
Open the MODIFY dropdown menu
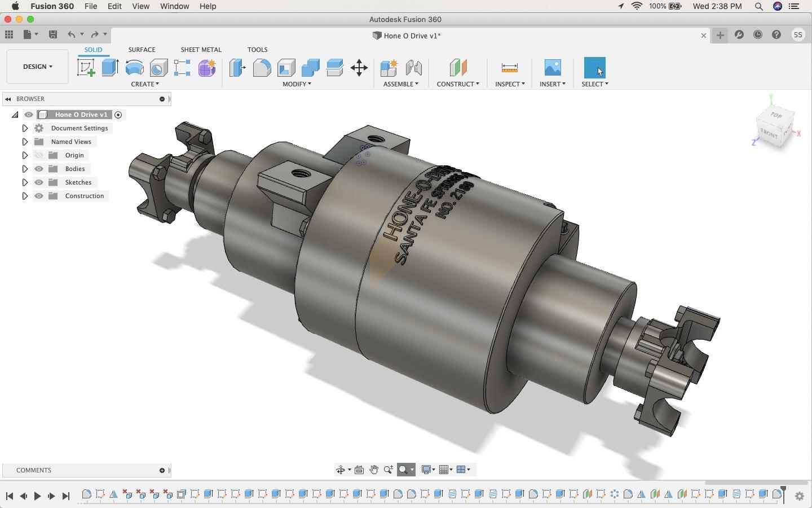pos(297,84)
